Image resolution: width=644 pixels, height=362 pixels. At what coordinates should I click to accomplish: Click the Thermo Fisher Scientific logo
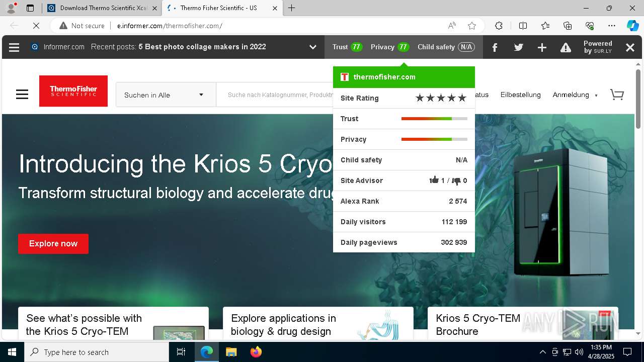tap(73, 91)
